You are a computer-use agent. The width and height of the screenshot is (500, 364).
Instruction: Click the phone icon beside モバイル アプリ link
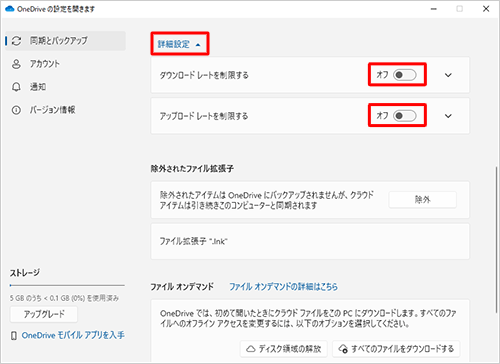[14, 336]
